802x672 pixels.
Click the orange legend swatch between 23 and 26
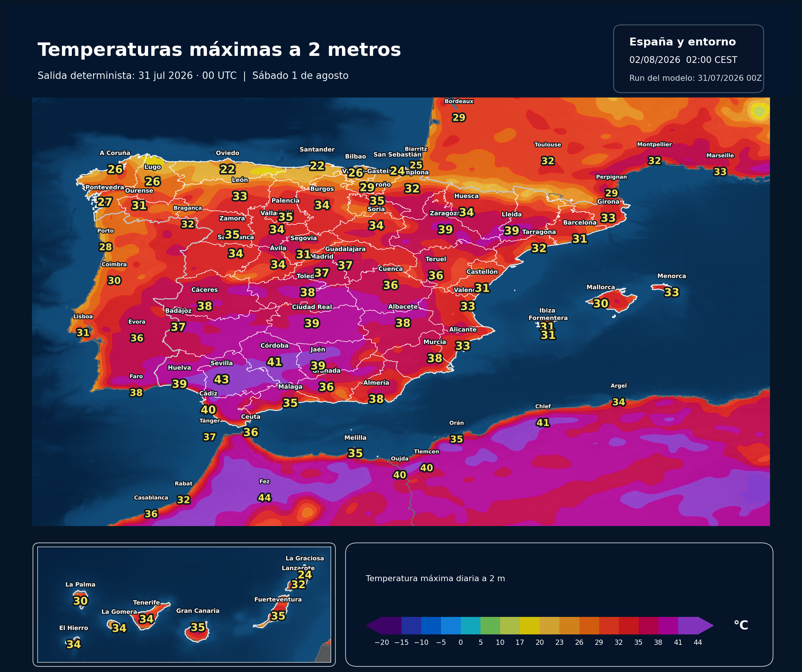pyautogui.click(x=569, y=625)
